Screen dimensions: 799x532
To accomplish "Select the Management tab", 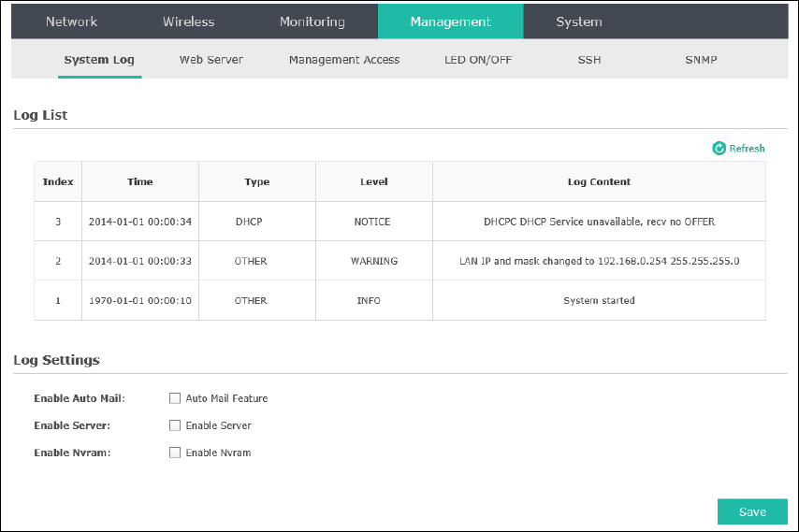I will (450, 22).
